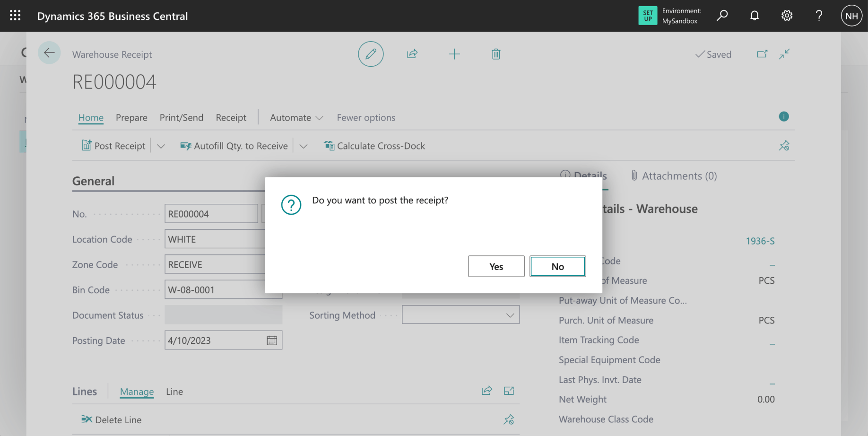Open the settings gear
868x436 pixels.
tap(787, 16)
